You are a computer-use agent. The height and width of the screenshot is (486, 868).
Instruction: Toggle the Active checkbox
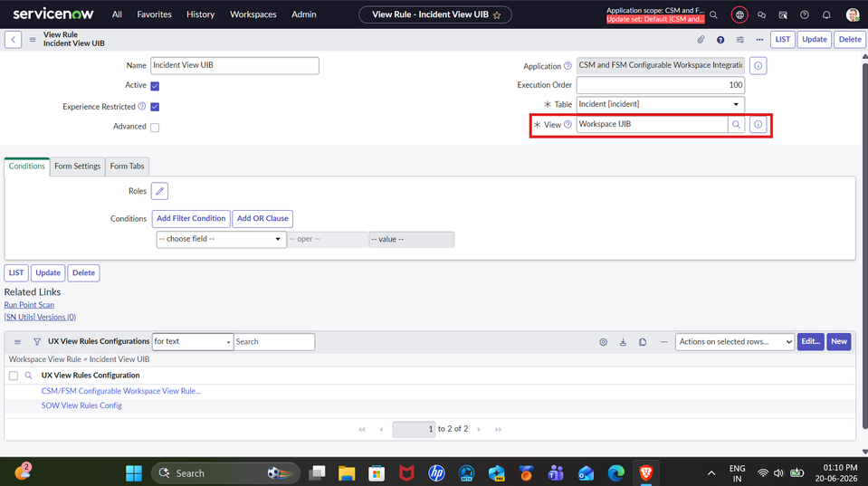[x=155, y=86]
